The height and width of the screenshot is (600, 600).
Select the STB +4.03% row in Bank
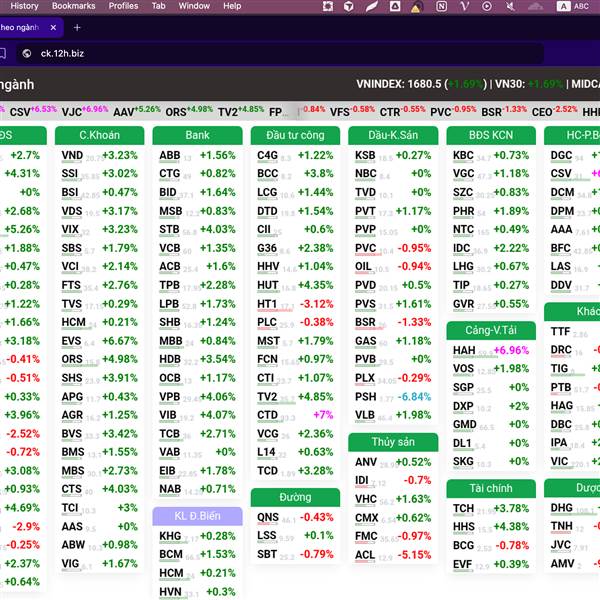[197, 230]
